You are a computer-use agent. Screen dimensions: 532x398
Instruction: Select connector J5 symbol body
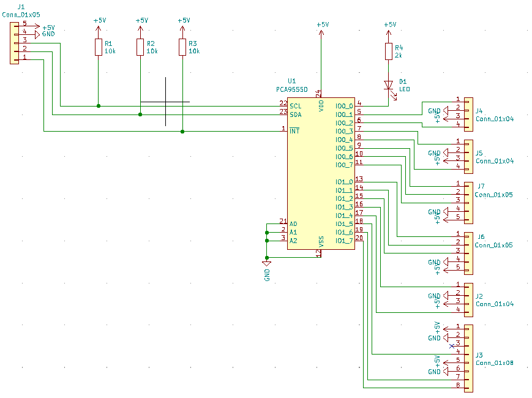pos(468,157)
